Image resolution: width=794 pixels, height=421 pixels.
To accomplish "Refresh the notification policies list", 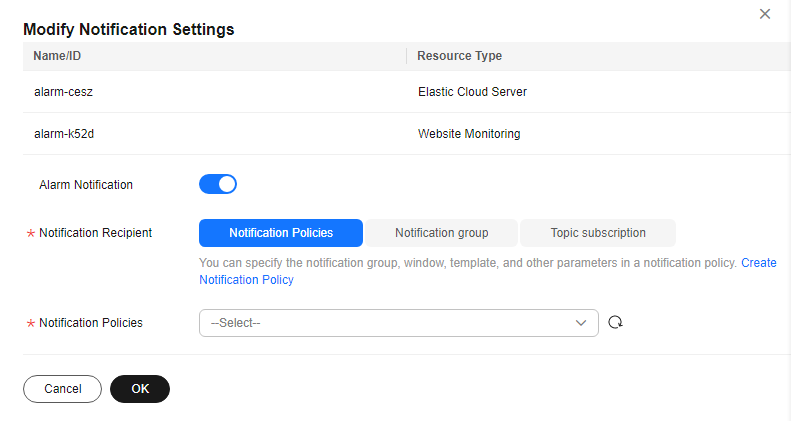I will pos(616,323).
